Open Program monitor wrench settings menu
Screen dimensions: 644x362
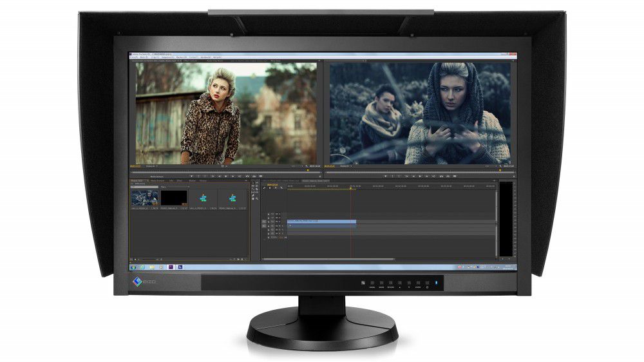pyautogui.click(x=500, y=166)
